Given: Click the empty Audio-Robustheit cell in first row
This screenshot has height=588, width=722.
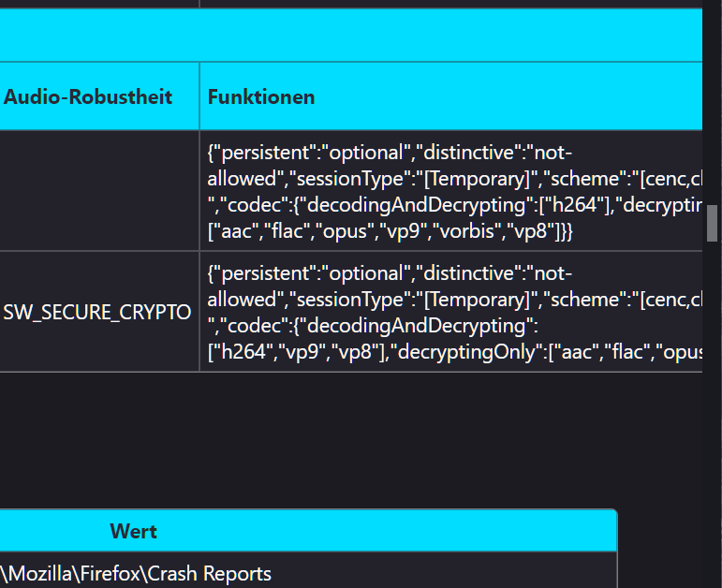Looking at the screenshot, I should 98,190.
